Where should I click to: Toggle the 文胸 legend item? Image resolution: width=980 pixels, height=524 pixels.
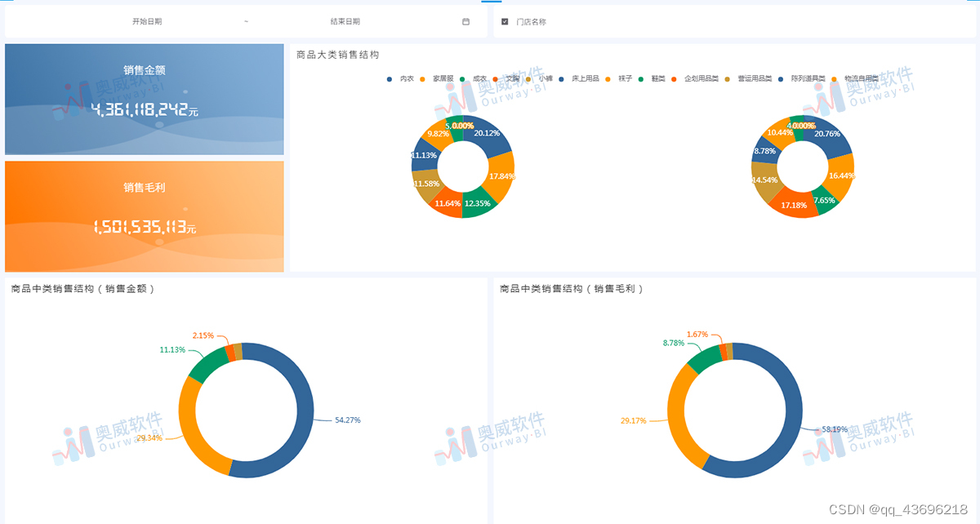coord(506,78)
